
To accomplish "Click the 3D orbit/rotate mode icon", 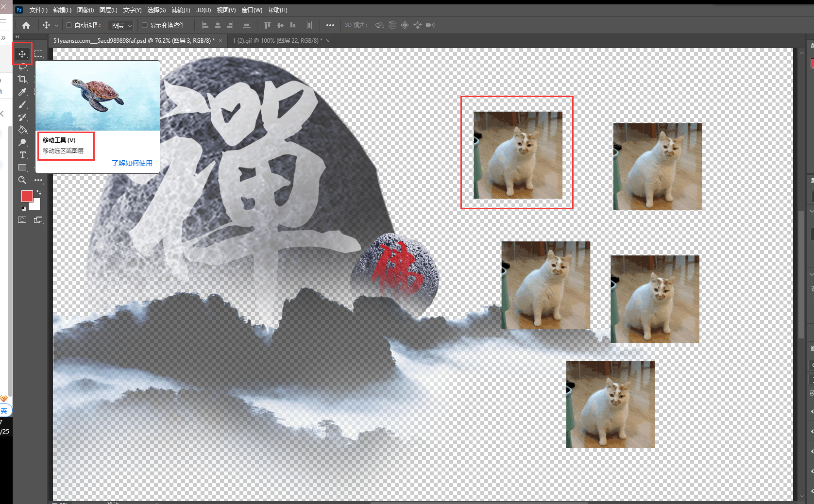I will [x=380, y=25].
